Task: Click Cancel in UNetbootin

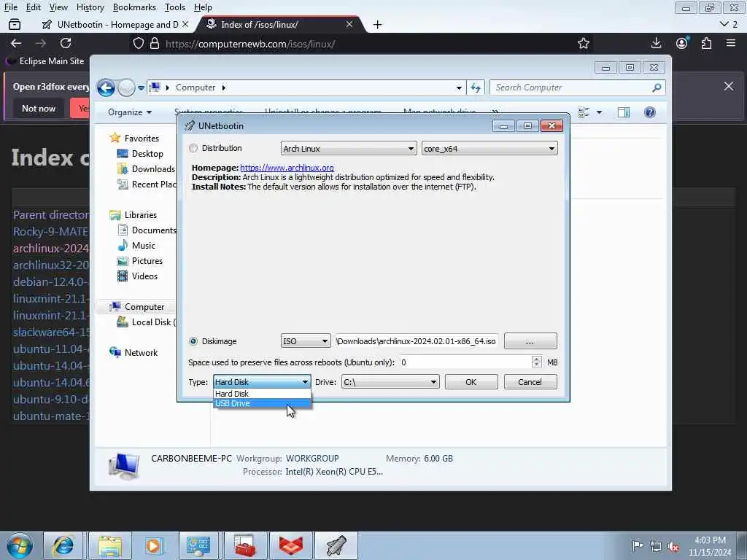Action: tap(530, 382)
